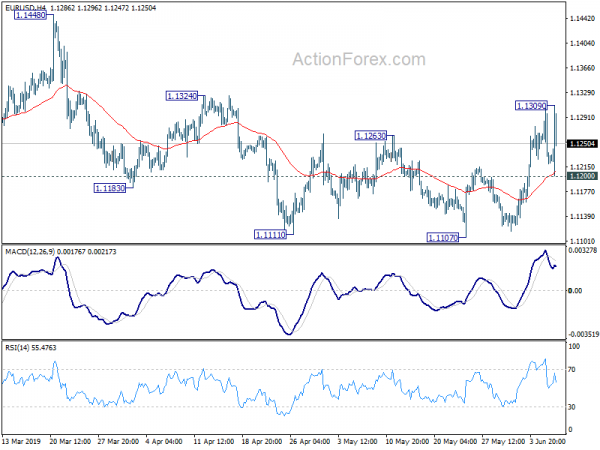Click the 1.14420 price axis label
This screenshot has height=450, width=600.
point(580,19)
